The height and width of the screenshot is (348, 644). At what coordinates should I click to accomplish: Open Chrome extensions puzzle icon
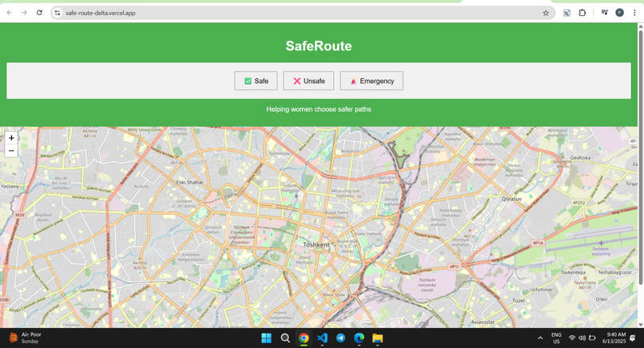pyautogui.click(x=582, y=13)
